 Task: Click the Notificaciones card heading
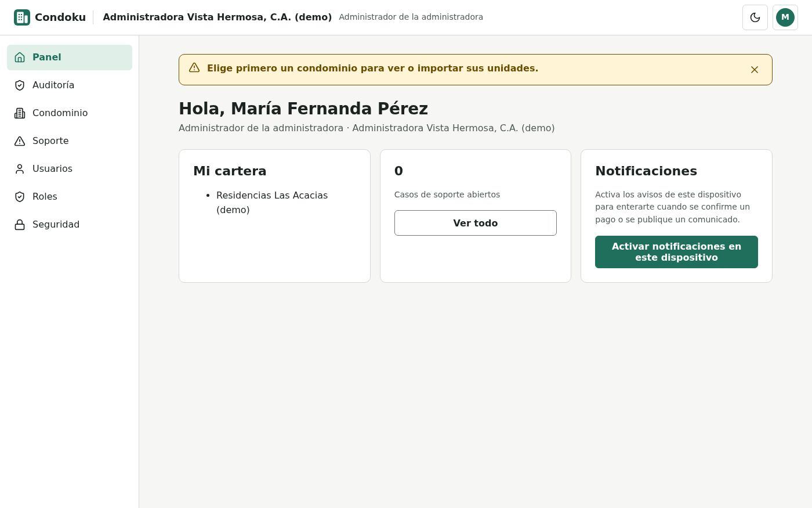coord(646,171)
